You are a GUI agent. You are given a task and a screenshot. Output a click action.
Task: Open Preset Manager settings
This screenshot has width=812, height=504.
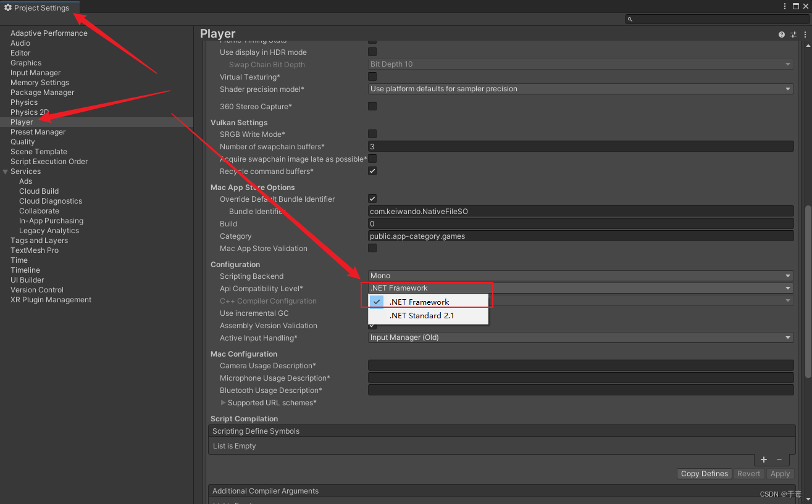pos(38,132)
